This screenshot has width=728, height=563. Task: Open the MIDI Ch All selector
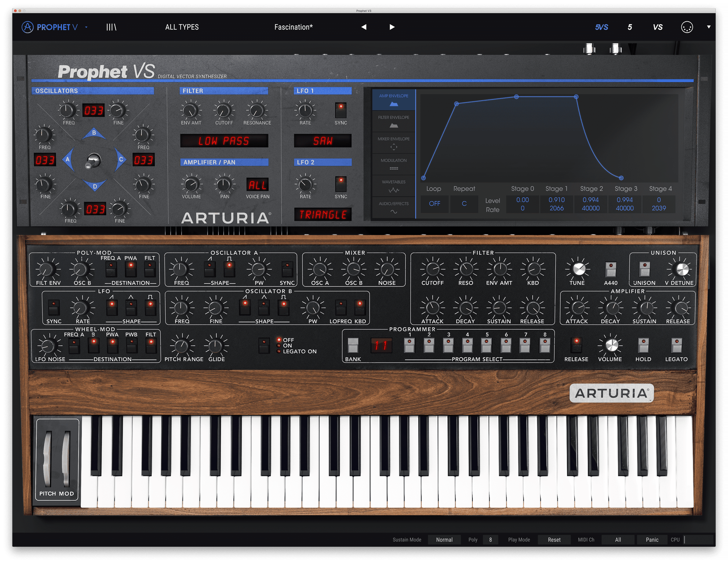pos(618,540)
